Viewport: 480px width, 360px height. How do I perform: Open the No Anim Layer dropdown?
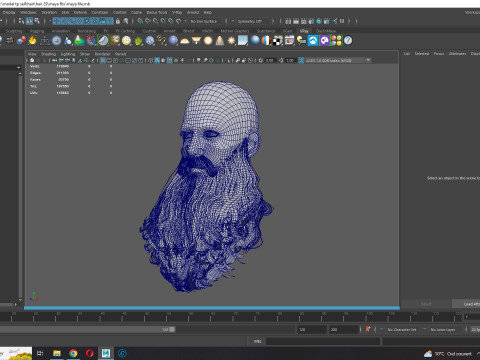443,330
